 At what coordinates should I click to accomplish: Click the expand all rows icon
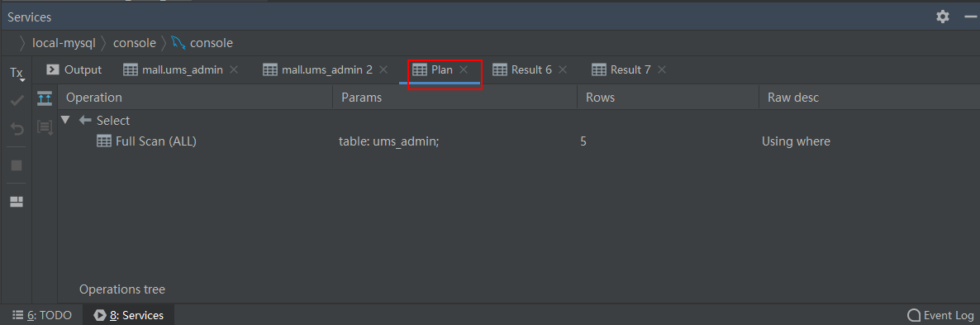coord(45,98)
